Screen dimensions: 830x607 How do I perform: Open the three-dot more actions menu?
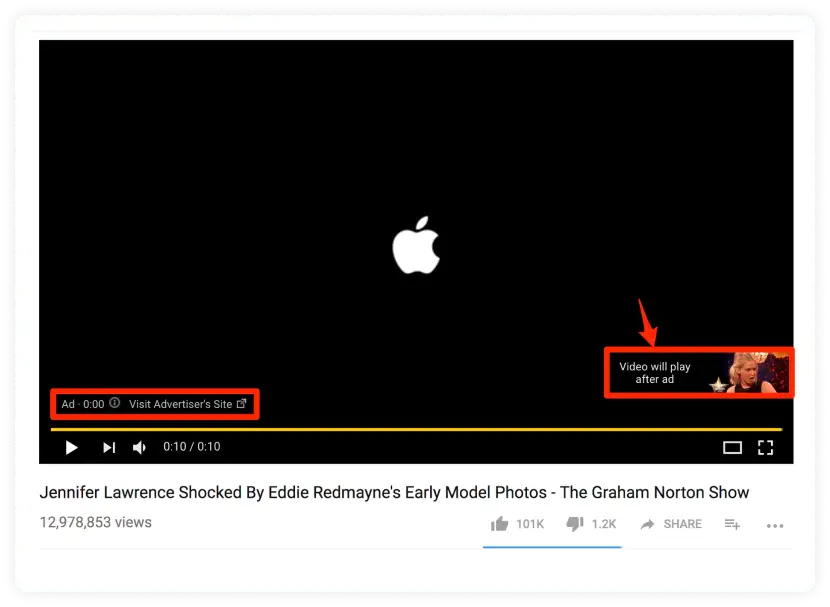(775, 526)
